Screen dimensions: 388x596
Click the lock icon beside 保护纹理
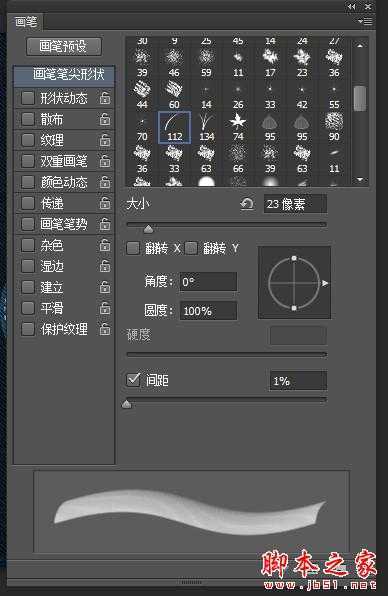[x=105, y=329]
